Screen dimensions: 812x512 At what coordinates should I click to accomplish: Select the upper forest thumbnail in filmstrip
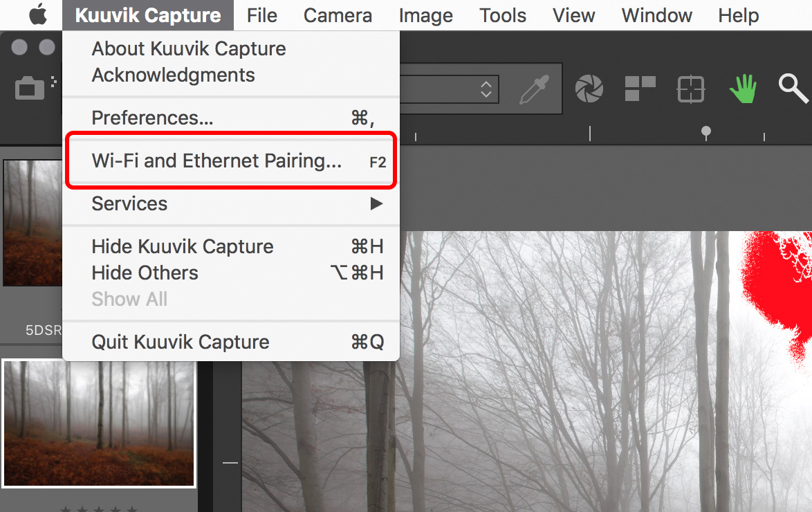(33, 223)
